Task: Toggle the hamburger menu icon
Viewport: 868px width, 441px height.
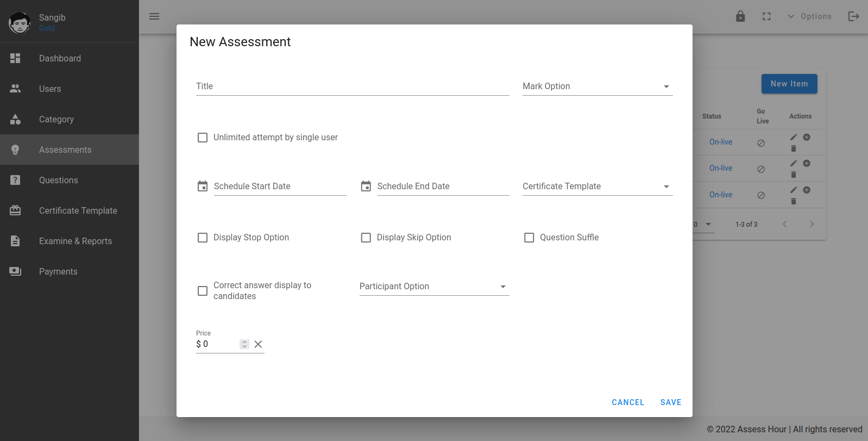Action: coord(154,16)
